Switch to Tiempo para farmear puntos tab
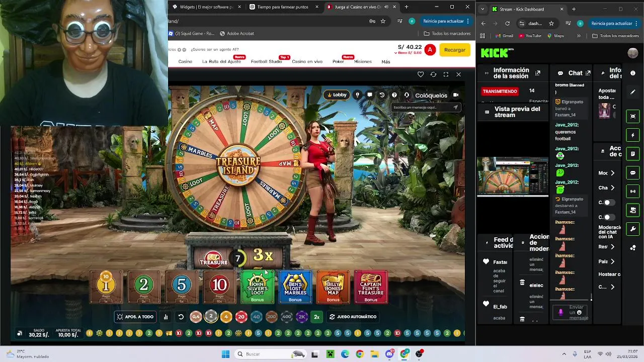 pos(285,7)
